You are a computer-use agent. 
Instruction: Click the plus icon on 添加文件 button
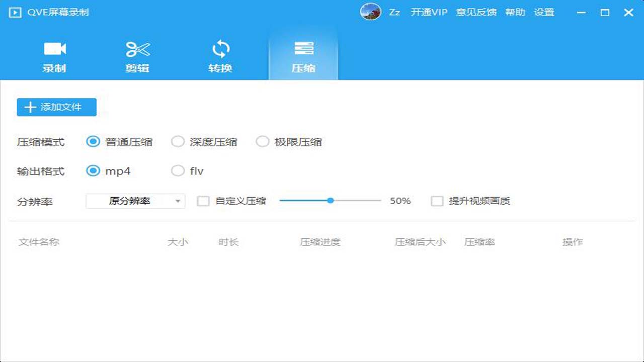(30, 107)
